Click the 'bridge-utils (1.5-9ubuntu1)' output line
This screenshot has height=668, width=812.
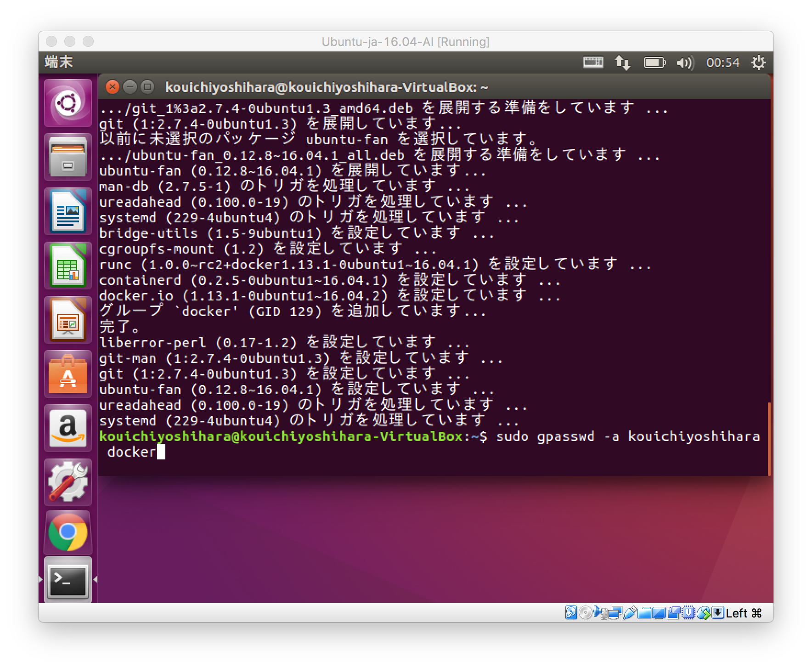297,233
